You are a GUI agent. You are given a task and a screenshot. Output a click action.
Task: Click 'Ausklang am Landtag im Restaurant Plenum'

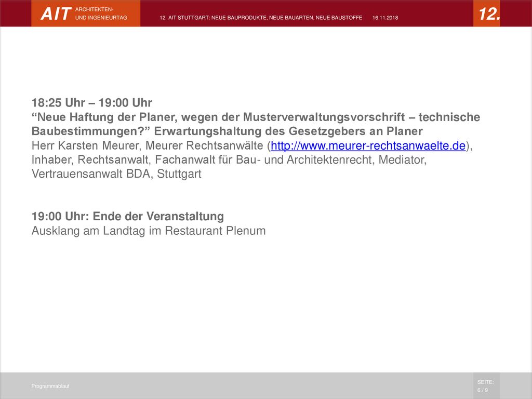coord(149,231)
